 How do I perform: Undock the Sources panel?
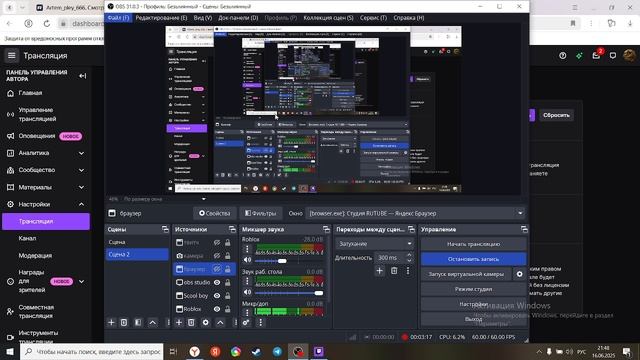tap(232, 229)
